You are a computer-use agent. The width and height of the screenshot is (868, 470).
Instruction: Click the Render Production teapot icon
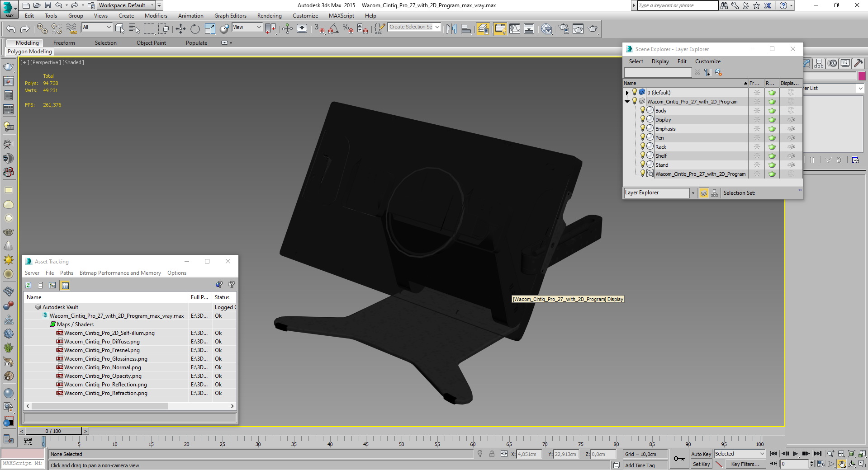(x=593, y=29)
